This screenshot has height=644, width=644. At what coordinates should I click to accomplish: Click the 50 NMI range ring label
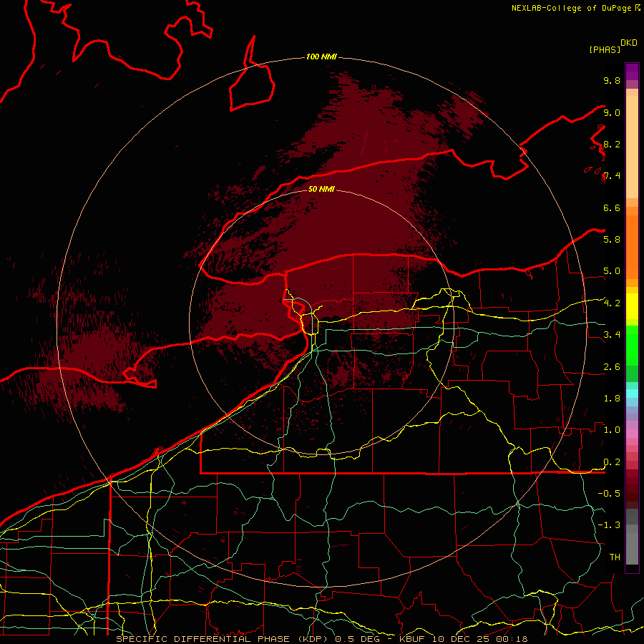(x=321, y=189)
